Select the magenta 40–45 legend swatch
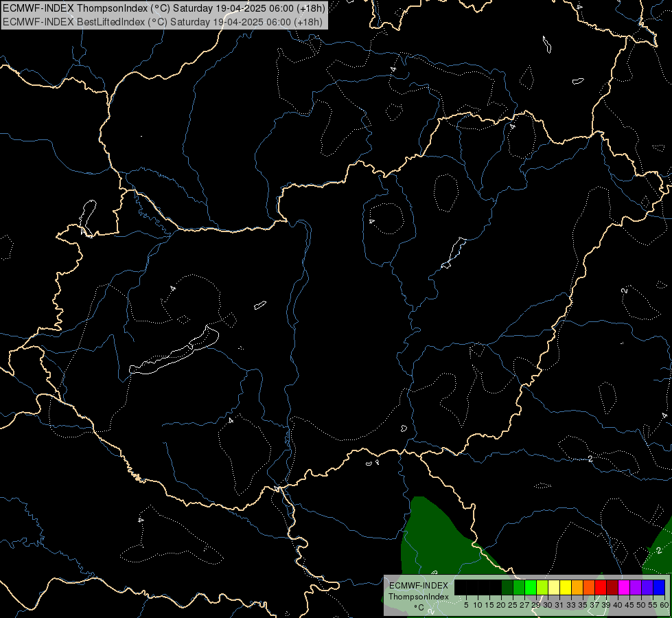Image resolution: width=672 pixels, height=618 pixels. [623, 587]
